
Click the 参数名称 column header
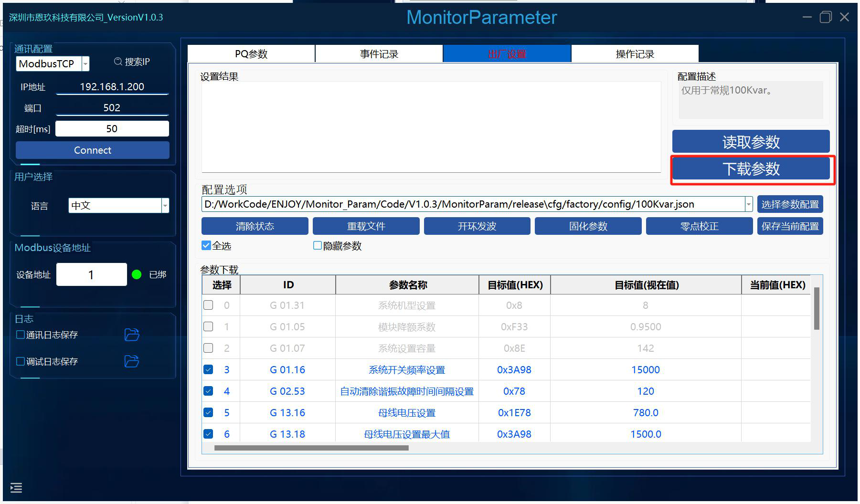point(407,285)
